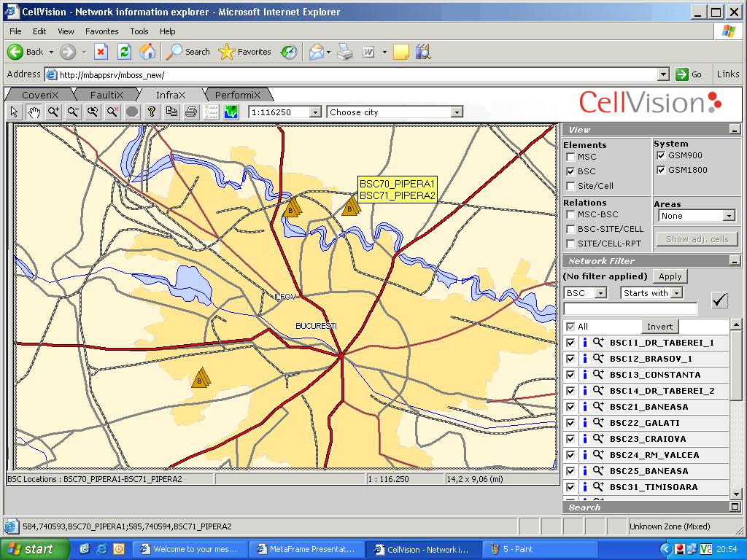Print the map using toolbar printer icon

191,112
